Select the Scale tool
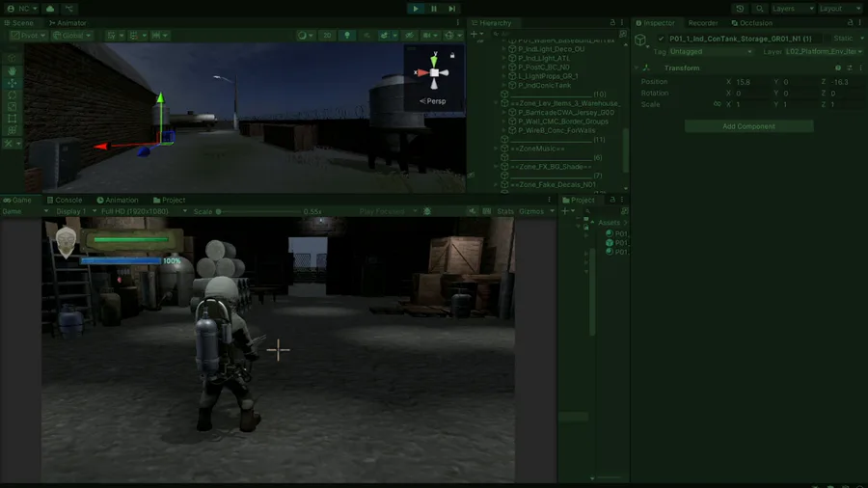This screenshot has height=488, width=868. point(12,106)
